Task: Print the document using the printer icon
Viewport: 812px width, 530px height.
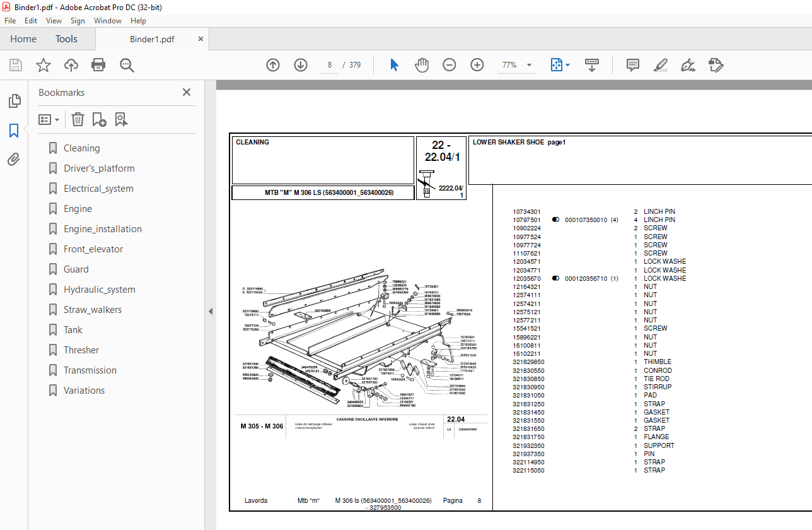Action: (x=98, y=65)
